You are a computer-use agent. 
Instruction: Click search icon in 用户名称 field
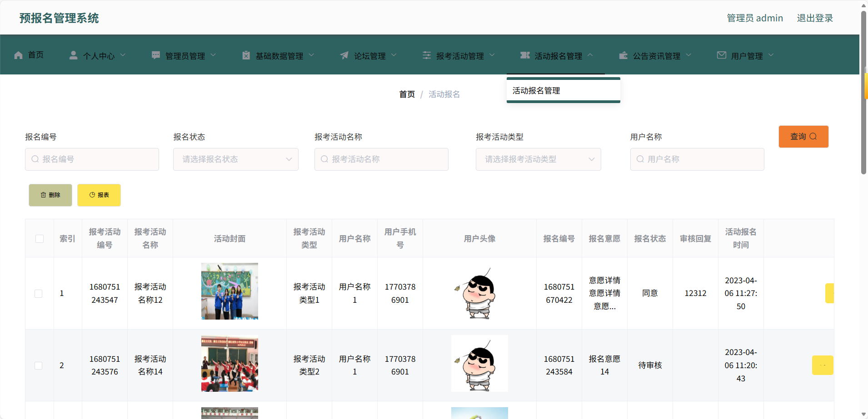pos(640,159)
